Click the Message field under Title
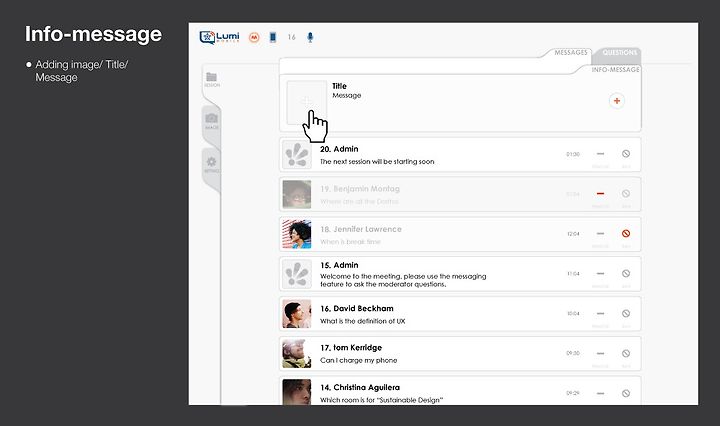Viewport: 720px width, 426px height. 347,95
